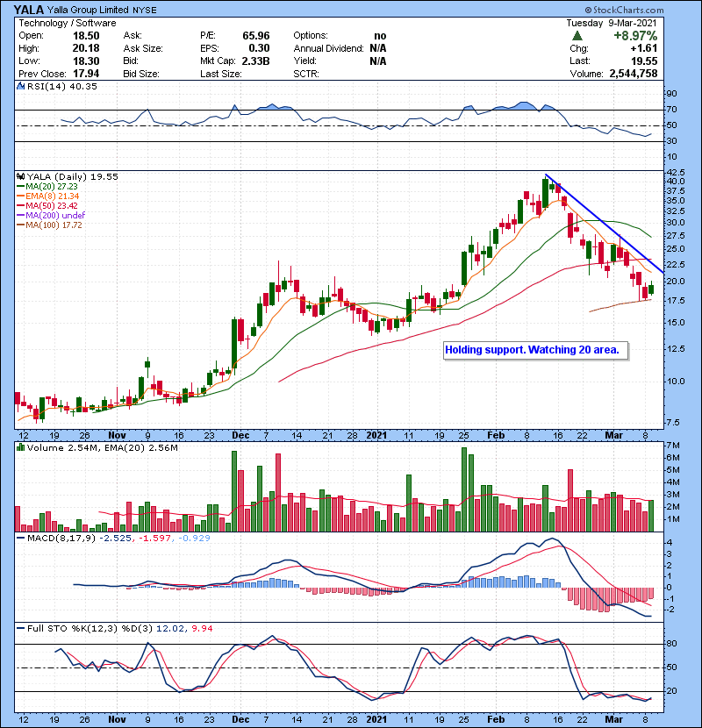Click the 'Yalla Group Limited' company name
Viewport: 702px width, 728px height.
pos(89,10)
